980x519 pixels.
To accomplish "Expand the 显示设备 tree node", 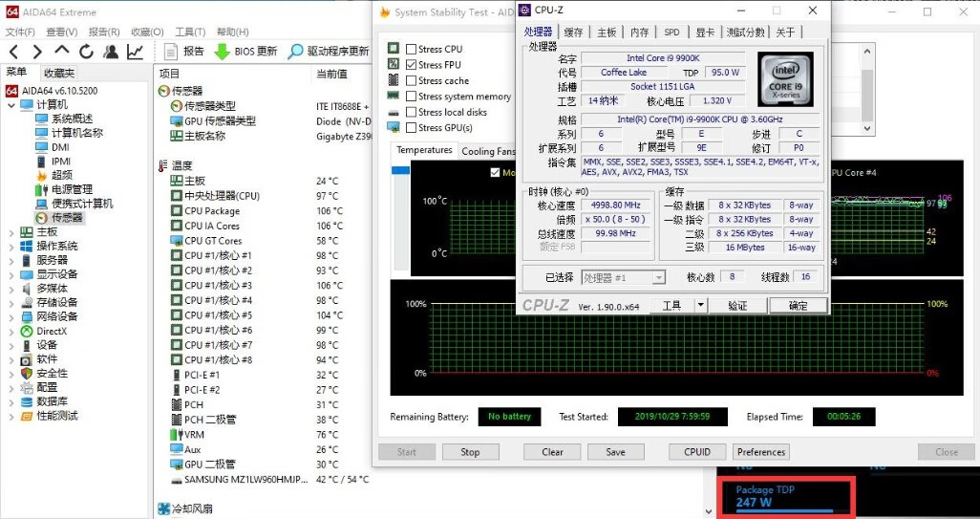I will (11, 274).
